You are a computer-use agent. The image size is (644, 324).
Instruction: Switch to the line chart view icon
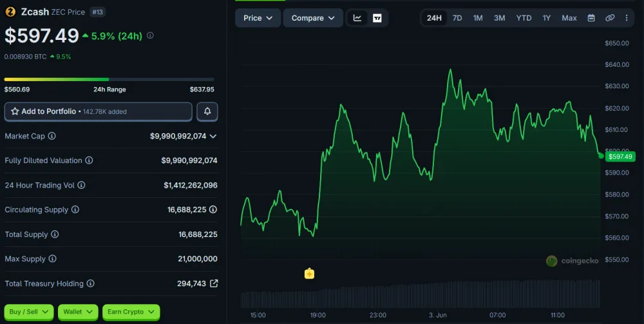coord(357,18)
